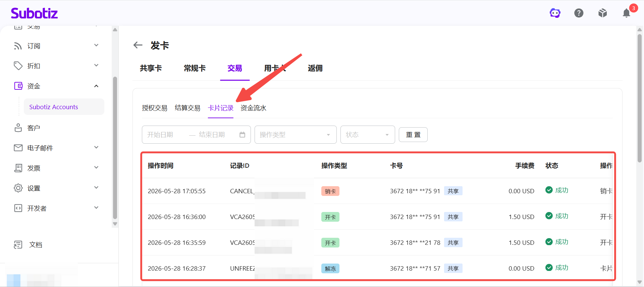The width and height of the screenshot is (644, 287).
Task: Expand the 折扣 sidebar menu chevron
Action: (x=96, y=65)
